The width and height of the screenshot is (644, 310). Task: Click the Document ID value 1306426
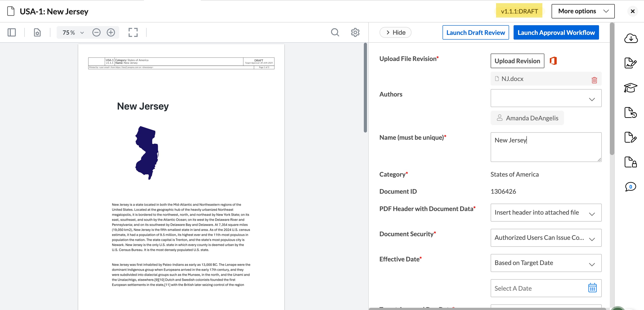[x=503, y=191]
